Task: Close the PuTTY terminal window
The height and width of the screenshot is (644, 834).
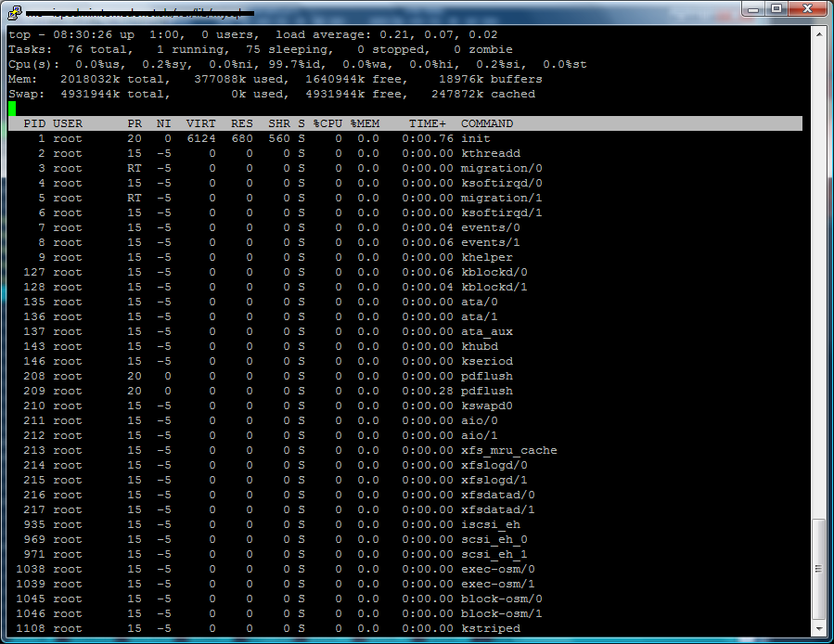Action: pos(807,8)
